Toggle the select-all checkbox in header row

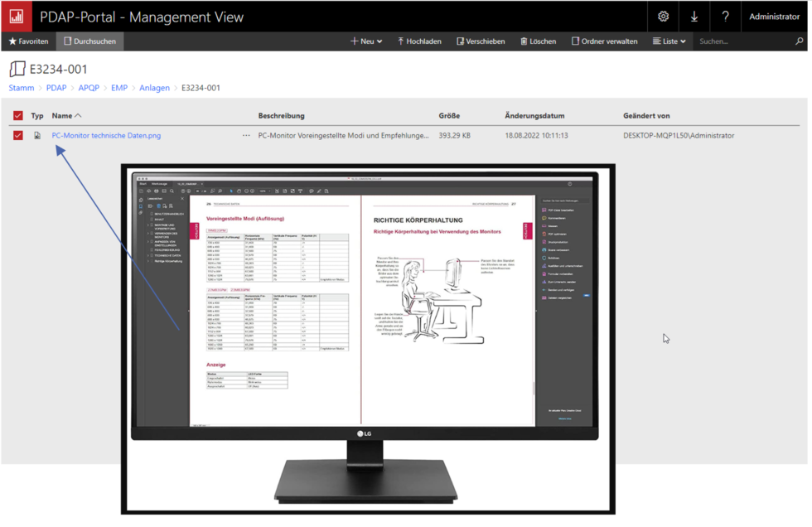click(x=17, y=116)
